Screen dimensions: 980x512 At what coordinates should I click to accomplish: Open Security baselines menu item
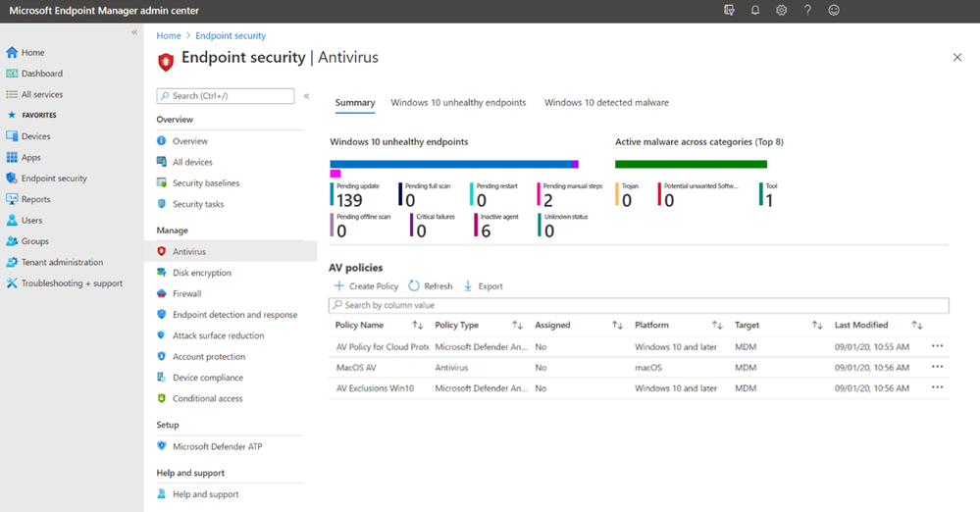(206, 183)
